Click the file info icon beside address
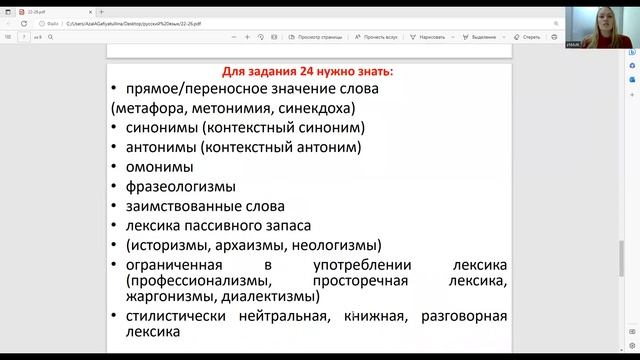The width and height of the screenshot is (640, 360). (x=42, y=24)
